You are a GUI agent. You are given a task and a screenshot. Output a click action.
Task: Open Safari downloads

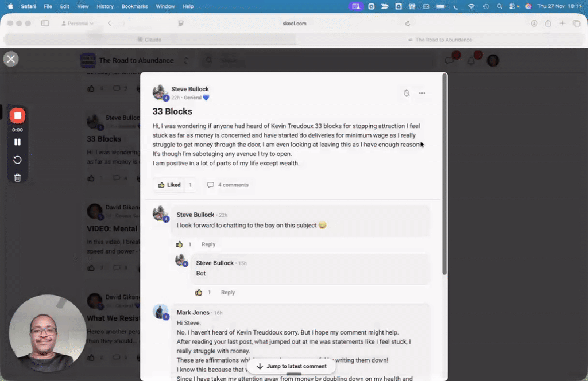[534, 23]
